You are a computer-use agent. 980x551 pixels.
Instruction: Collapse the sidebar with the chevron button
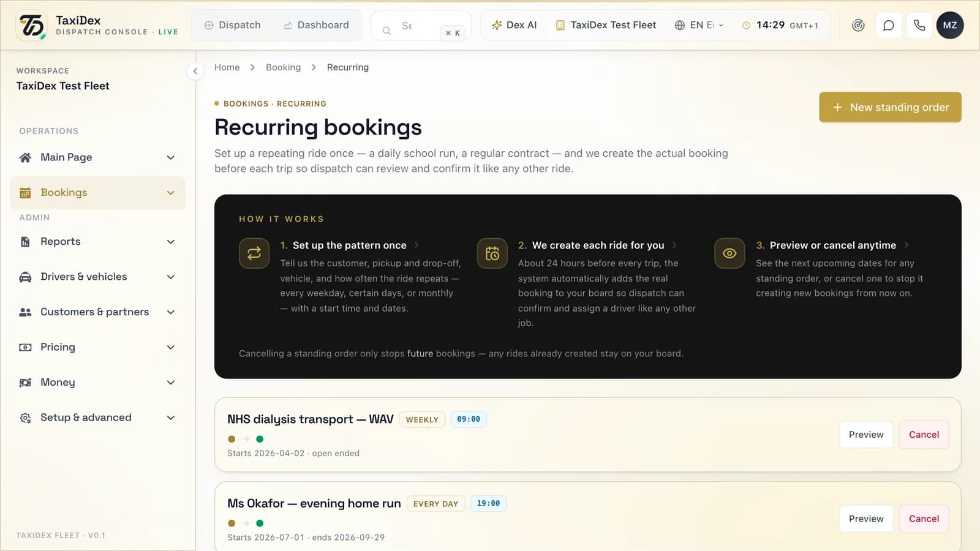[x=195, y=71]
